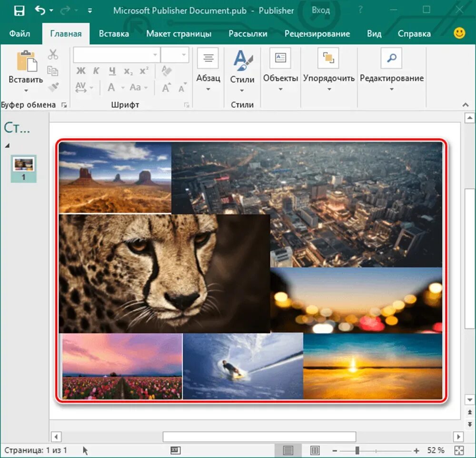This screenshot has width=476, height=458.
Task: Click the Вставить paste clipboard icon
Action: tap(26, 61)
